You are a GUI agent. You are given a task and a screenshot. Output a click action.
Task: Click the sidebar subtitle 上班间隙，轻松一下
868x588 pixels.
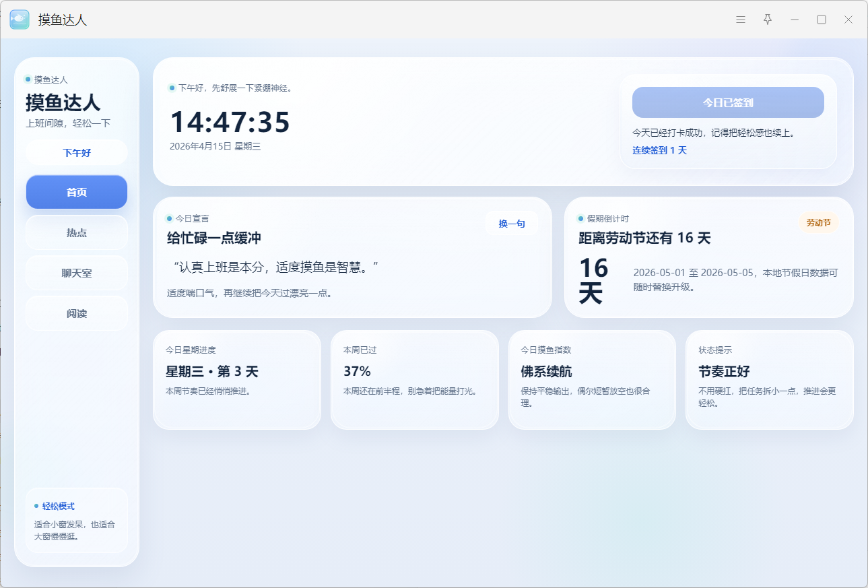pyautogui.click(x=68, y=123)
